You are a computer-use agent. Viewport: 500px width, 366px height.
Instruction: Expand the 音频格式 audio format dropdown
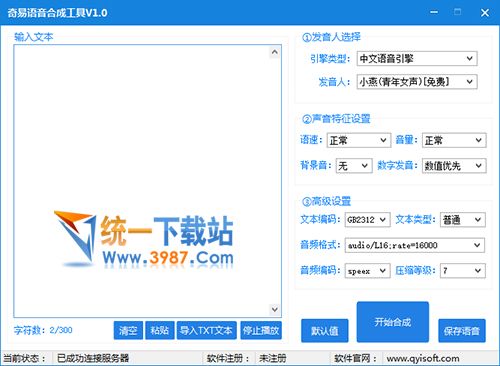coord(415,245)
